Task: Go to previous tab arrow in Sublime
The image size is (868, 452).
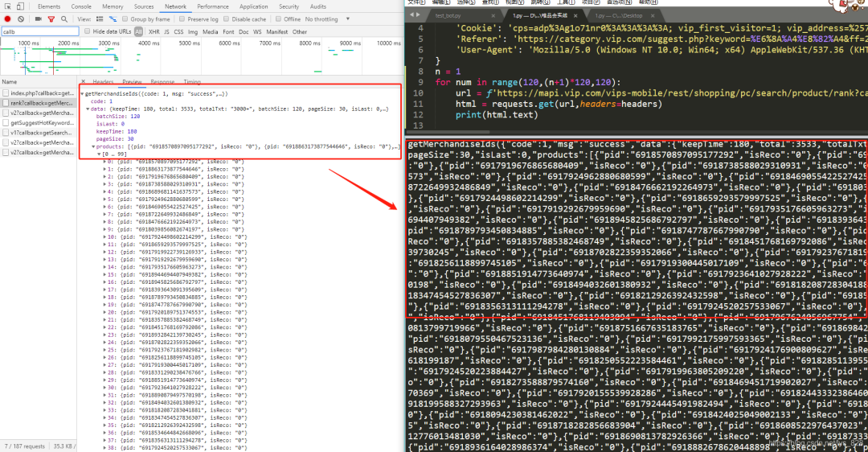Action: pyautogui.click(x=411, y=15)
